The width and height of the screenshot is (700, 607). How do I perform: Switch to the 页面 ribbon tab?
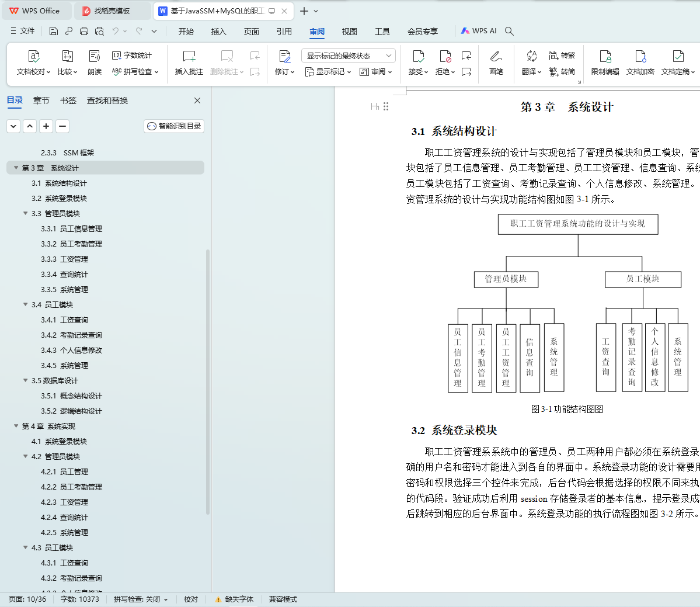click(252, 32)
